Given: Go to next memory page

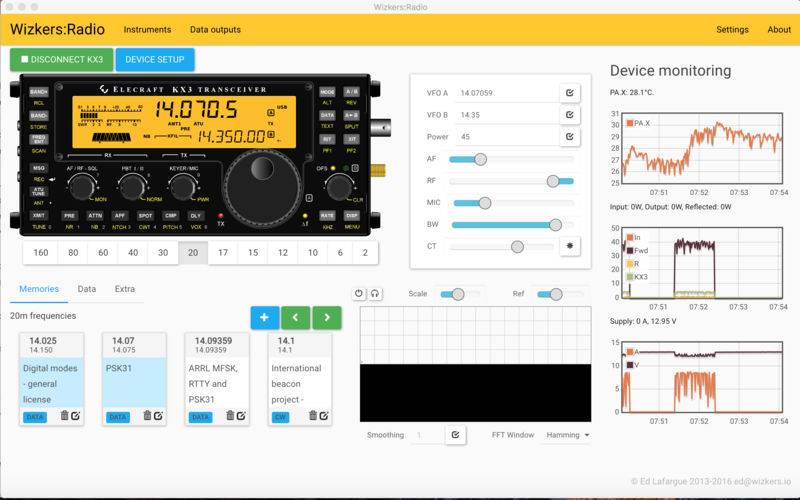Looking at the screenshot, I should (327, 318).
